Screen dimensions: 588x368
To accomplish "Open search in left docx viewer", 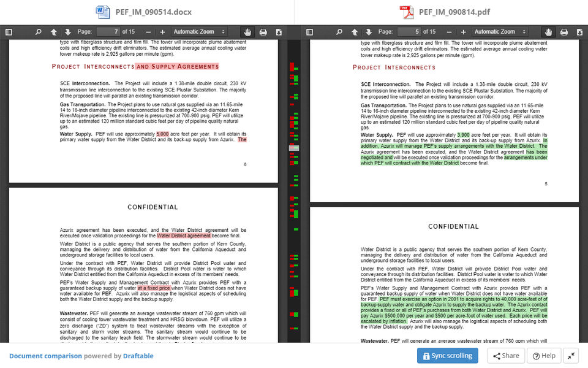I will coord(38,33).
